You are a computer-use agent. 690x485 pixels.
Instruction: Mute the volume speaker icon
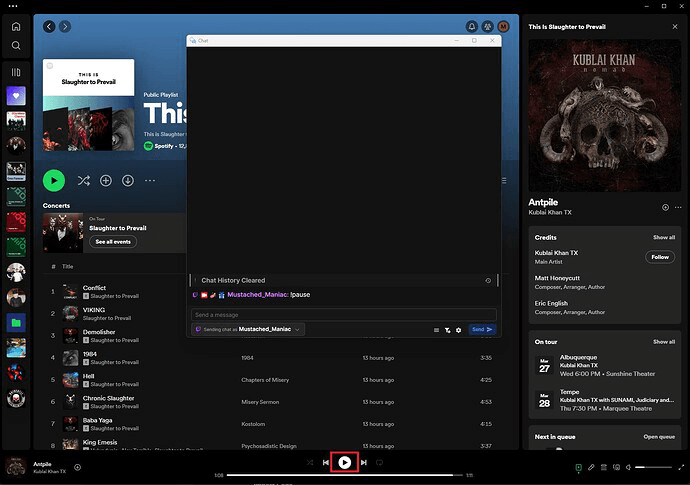click(x=629, y=467)
